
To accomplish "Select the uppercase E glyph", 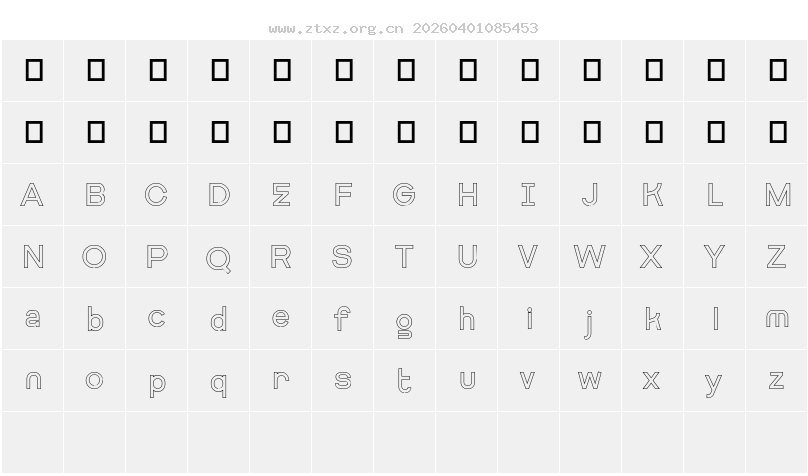I will (281, 195).
